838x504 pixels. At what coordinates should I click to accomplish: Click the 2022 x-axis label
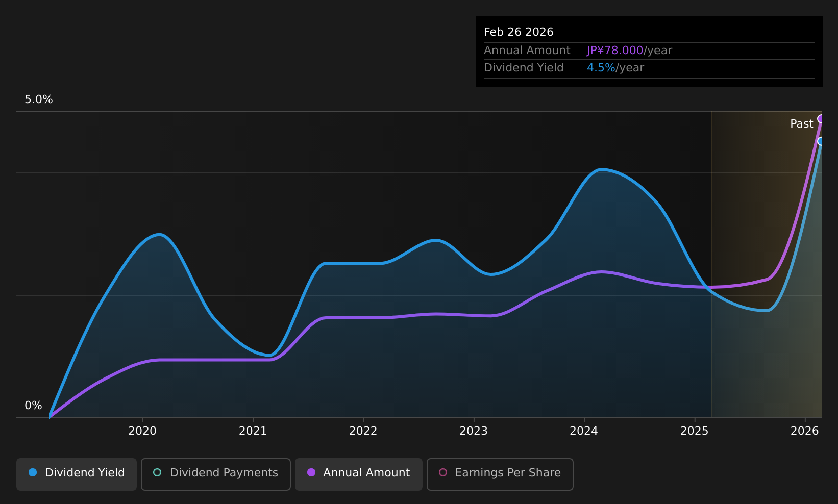(x=363, y=431)
